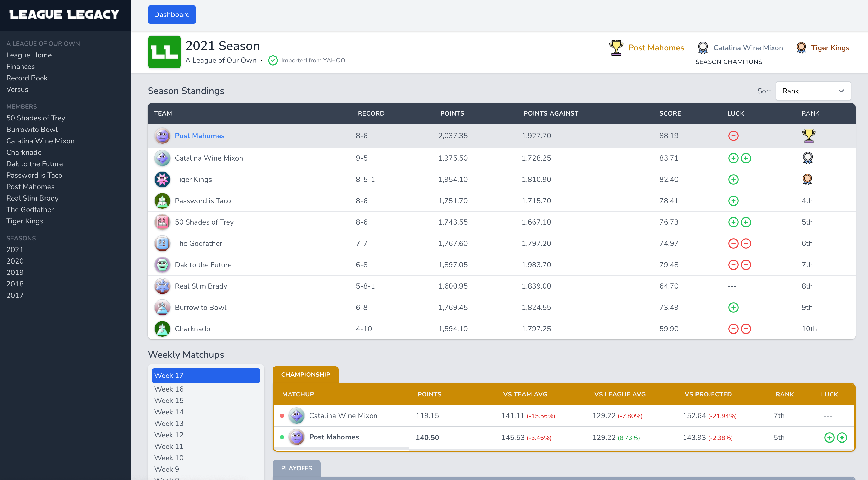Screen dimensions: 868x480
Task: Open Finances page in sidebar
Action: (21, 66)
